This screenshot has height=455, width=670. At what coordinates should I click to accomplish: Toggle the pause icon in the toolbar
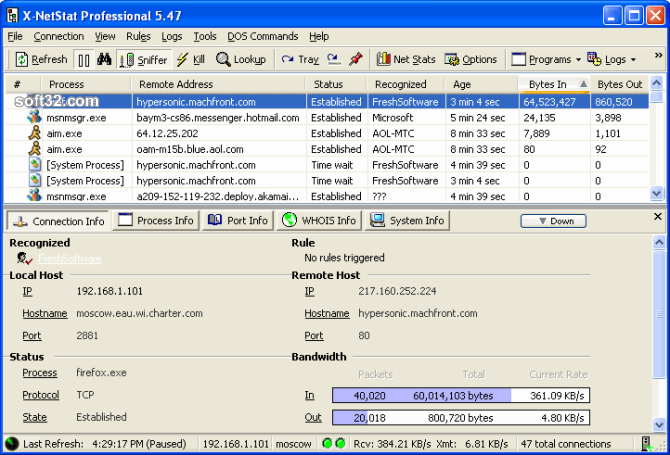[x=84, y=60]
